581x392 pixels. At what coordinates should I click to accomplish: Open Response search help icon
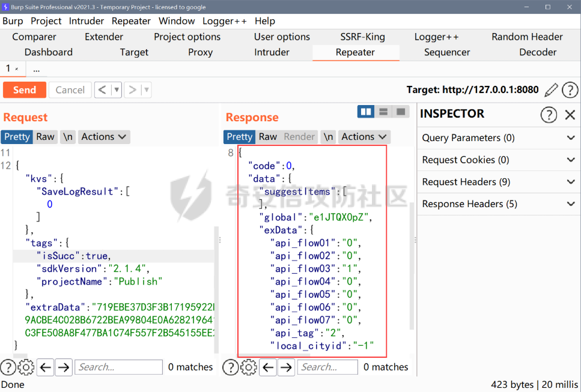coord(230,367)
